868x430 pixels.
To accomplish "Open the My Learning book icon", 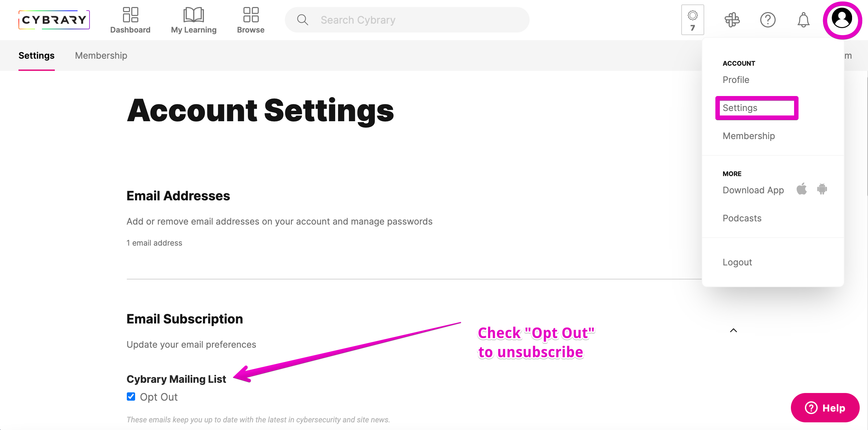I will [193, 15].
